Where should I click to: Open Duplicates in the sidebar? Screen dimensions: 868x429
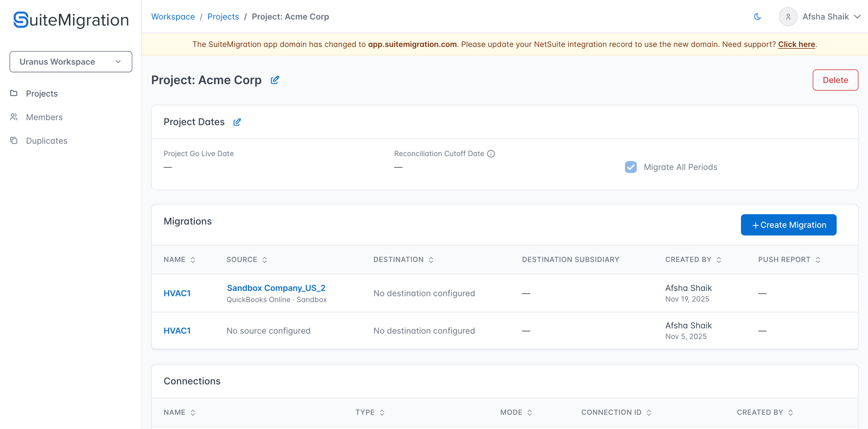click(x=46, y=141)
